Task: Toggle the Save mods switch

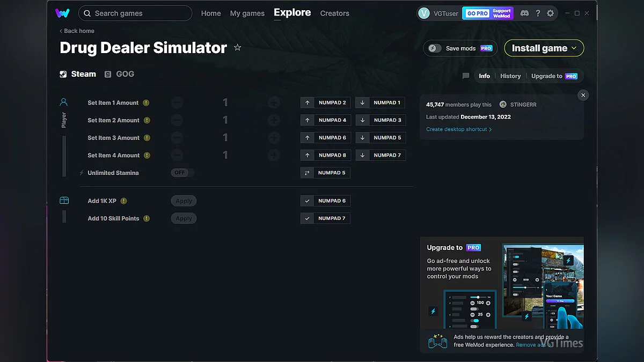Action: point(434,48)
